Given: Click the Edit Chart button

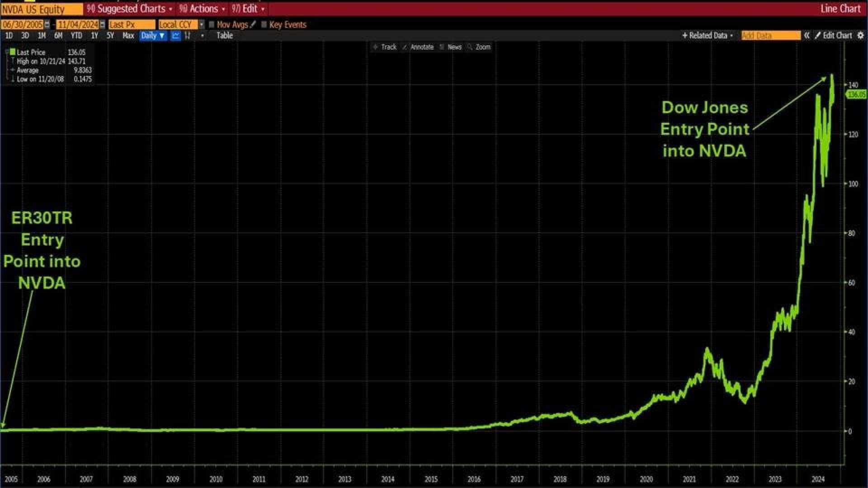Looking at the screenshot, I should tap(833, 35).
